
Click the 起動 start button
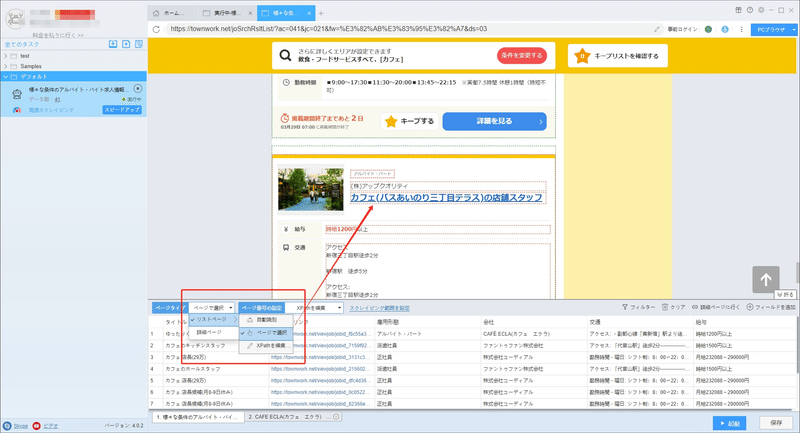point(730,423)
